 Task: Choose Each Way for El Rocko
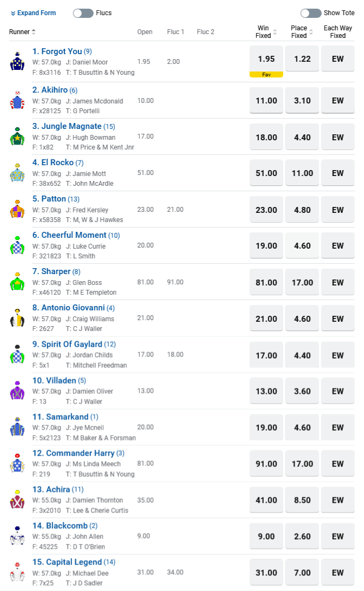[x=337, y=173]
